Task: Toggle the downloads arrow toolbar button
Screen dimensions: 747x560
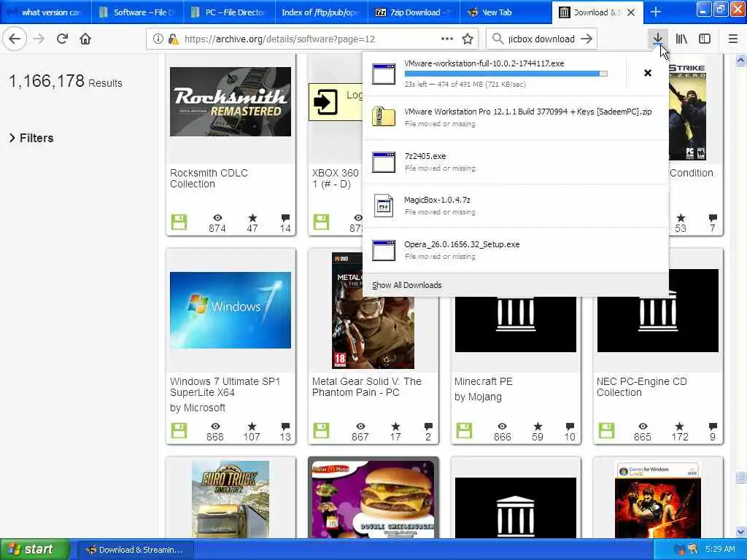Action: 657,39
